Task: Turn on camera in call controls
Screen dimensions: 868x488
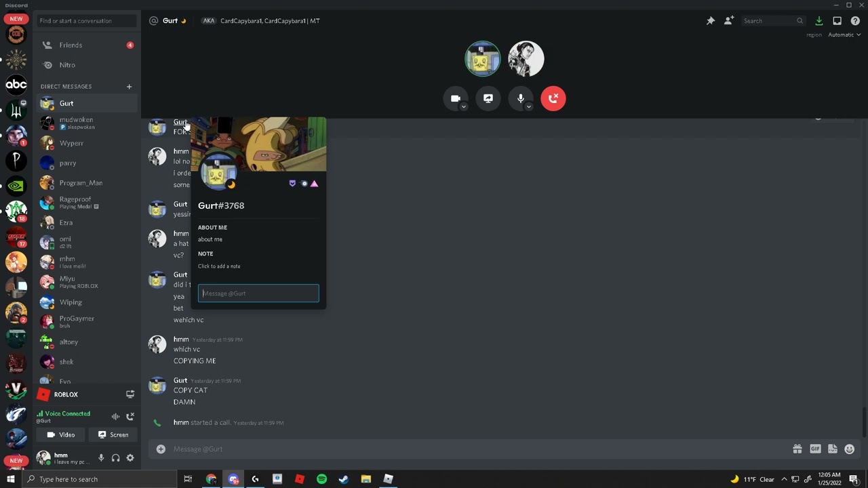Action: 456,98
